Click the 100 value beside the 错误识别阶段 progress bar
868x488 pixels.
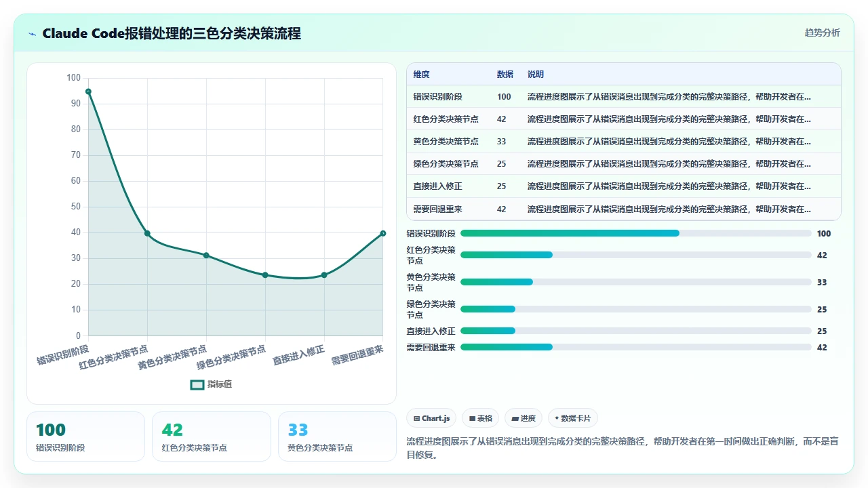(x=824, y=234)
